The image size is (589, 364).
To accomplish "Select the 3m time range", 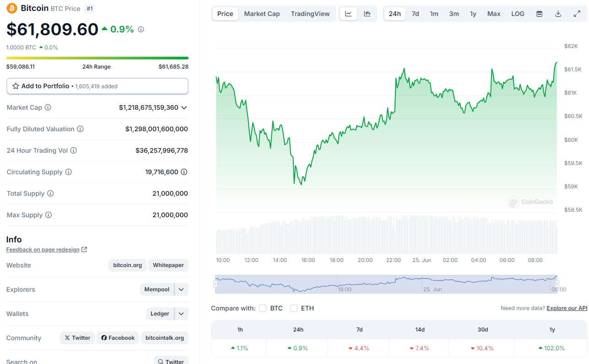I will 454,14.
